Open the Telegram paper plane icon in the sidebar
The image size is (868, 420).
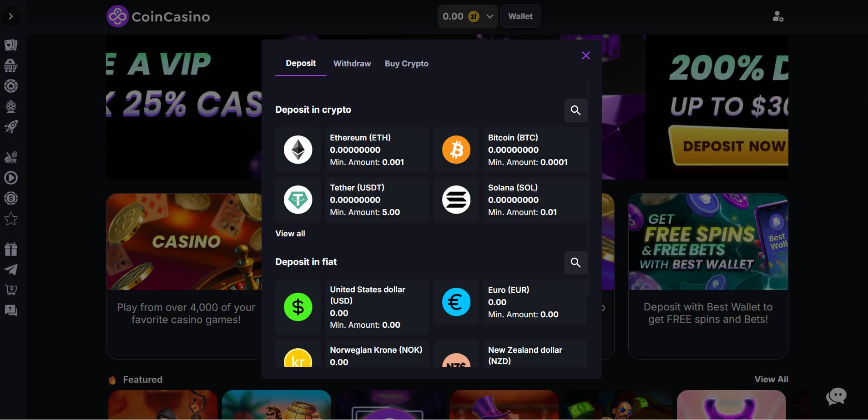(11, 270)
